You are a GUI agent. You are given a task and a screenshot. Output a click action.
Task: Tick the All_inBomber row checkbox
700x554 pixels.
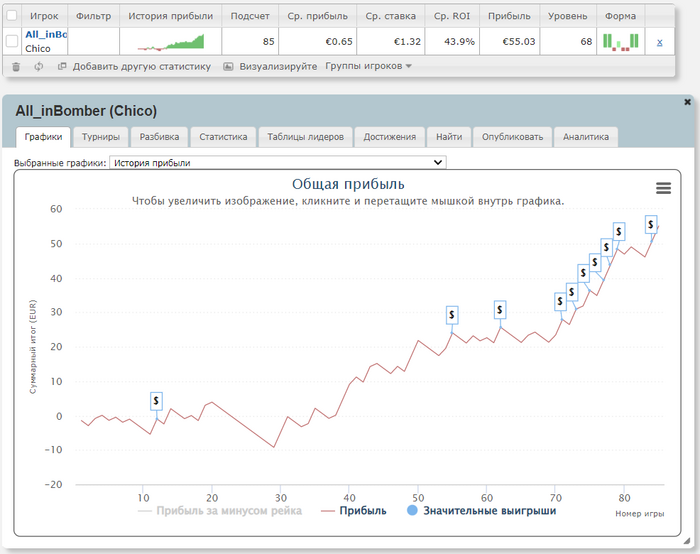12,42
